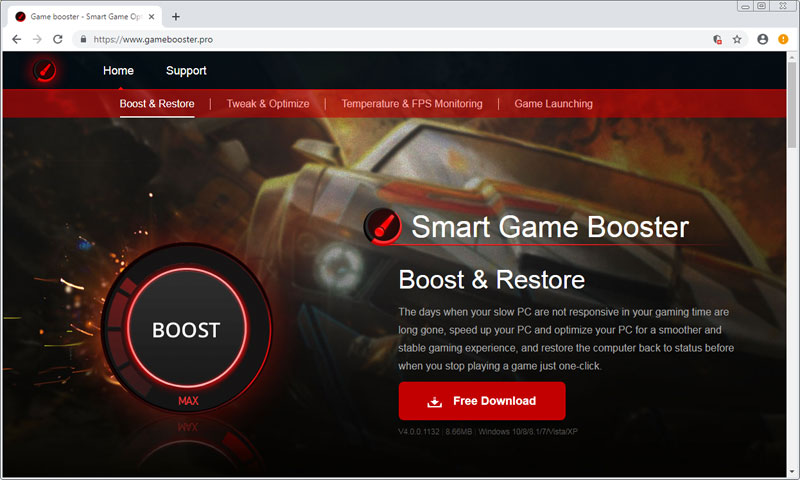
Task: Open the Game Launching tab
Action: coord(554,104)
